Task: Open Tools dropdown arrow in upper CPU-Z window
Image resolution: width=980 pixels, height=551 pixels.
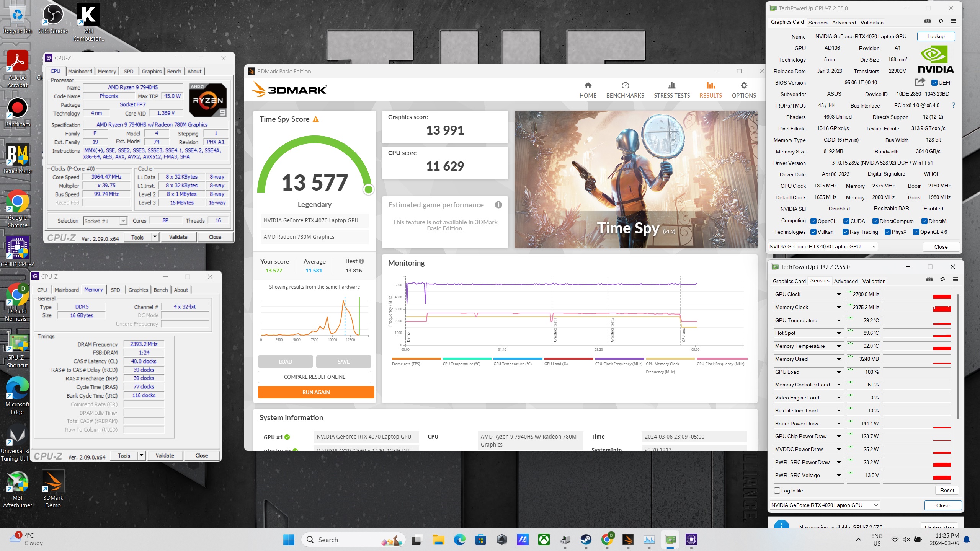Action: [155, 237]
